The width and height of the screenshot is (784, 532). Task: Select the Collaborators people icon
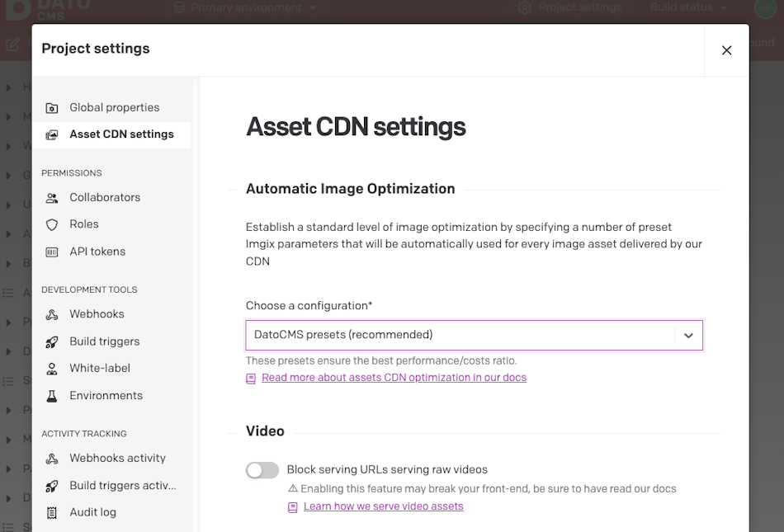[51, 197]
